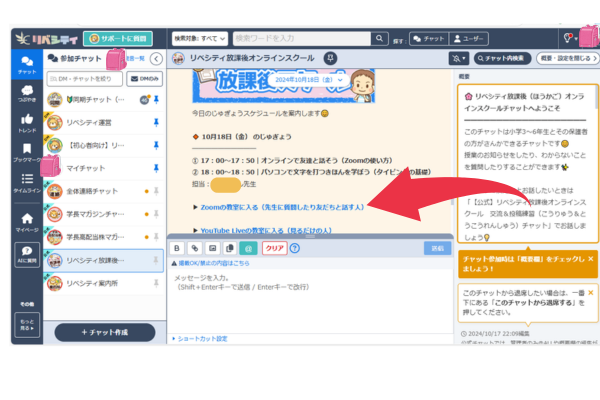600x400 pixels.
Task: Open the チャット sidebar section
Action: 27,64
